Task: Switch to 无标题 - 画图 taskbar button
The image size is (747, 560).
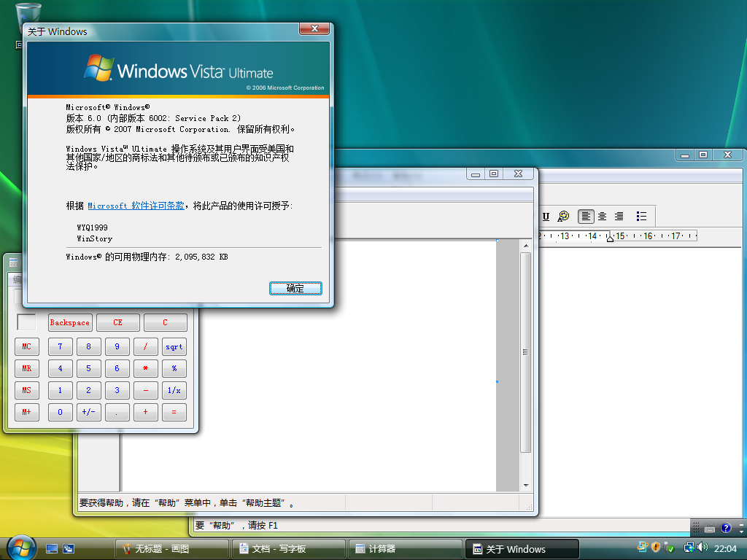Action: (172, 549)
